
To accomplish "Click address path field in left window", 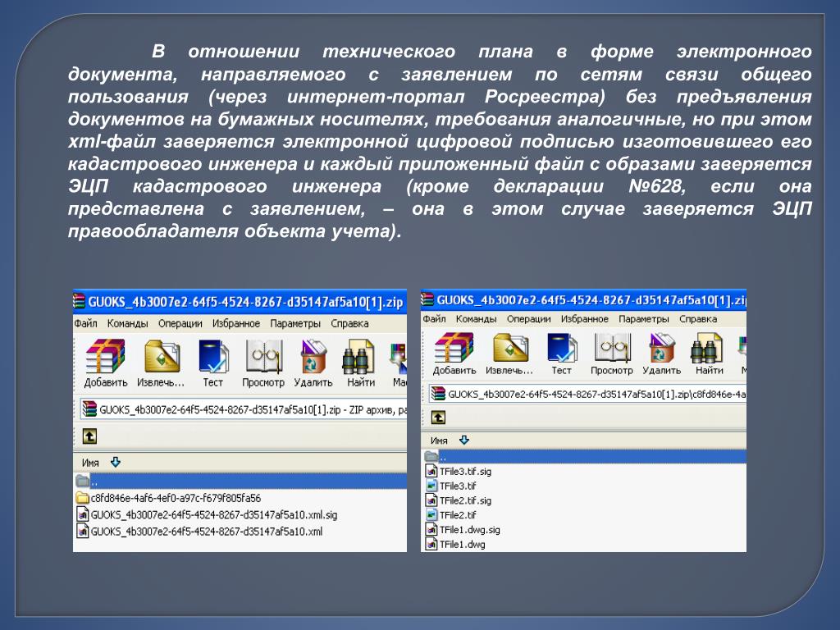I will tap(244, 410).
